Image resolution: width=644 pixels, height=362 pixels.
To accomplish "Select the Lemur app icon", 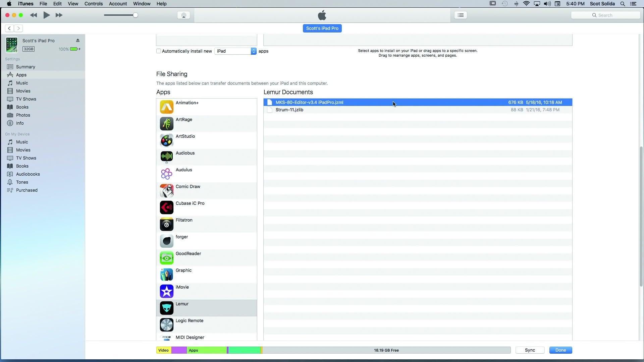I will point(166,308).
